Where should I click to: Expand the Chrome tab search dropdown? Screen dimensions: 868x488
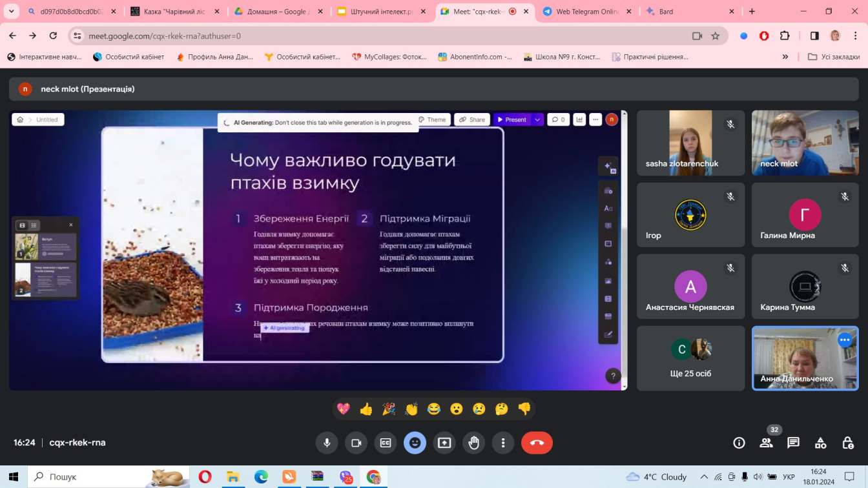click(x=11, y=12)
